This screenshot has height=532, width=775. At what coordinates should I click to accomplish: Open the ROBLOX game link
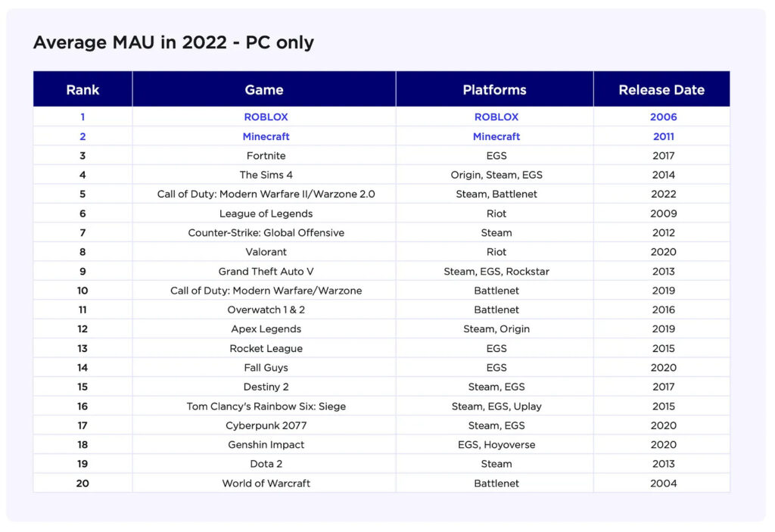[x=266, y=117]
